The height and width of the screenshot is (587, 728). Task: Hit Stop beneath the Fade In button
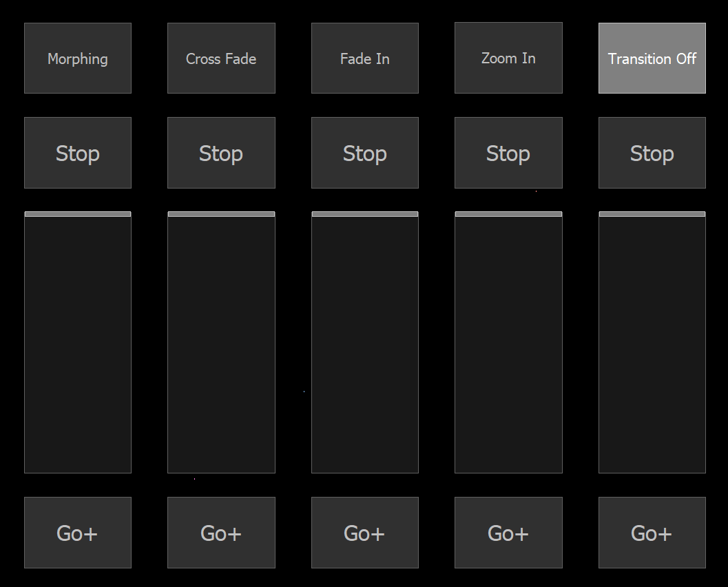pos(365,153)
